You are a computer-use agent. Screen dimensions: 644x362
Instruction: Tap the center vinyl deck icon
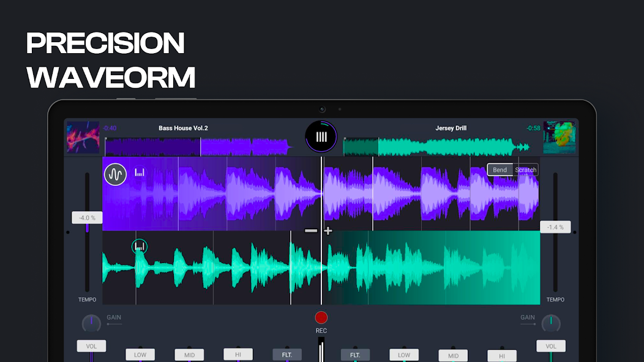321,136
